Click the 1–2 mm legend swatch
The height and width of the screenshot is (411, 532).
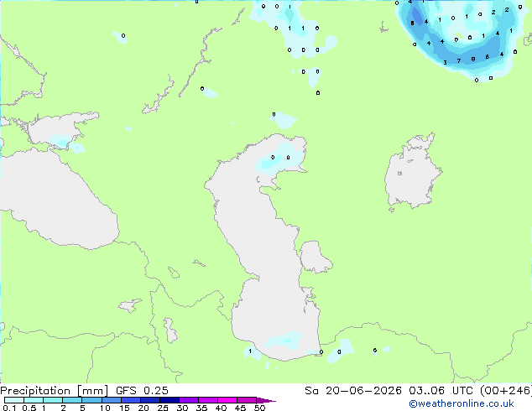(53, 400)
